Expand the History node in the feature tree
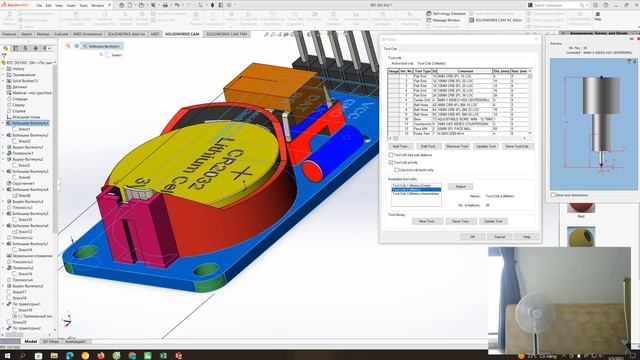Screen dimensions: 640x360 click(x=3, y=69)
